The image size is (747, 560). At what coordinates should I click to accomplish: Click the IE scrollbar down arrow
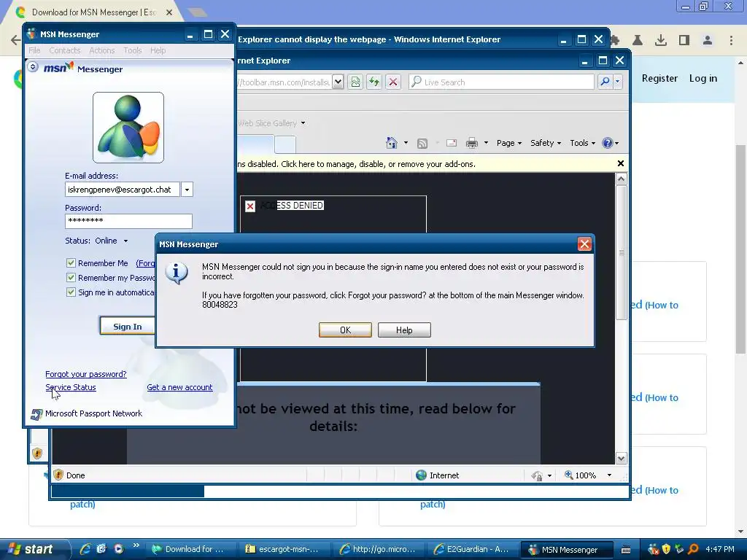621,459
